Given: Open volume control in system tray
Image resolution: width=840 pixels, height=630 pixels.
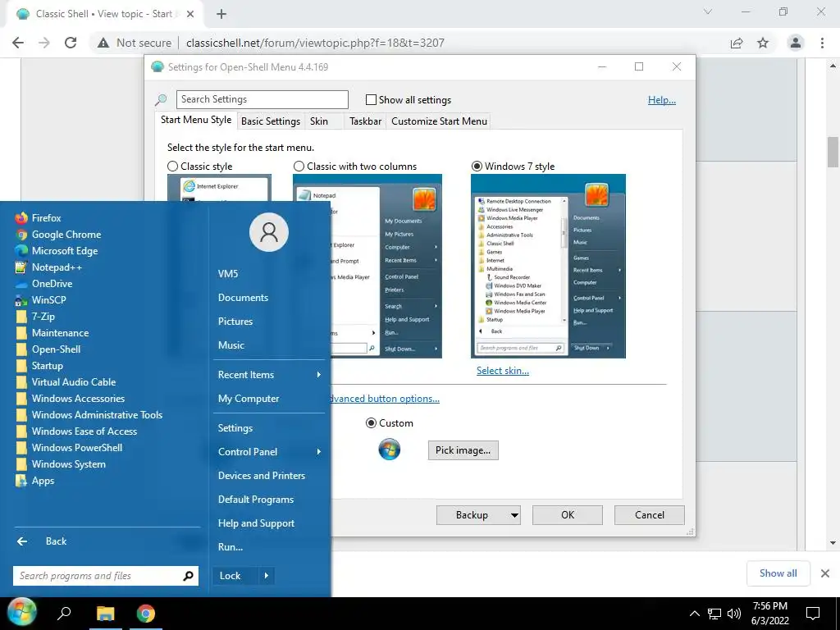Looking at the screenshot, I should pyautogui.click(x=734, y=614).
